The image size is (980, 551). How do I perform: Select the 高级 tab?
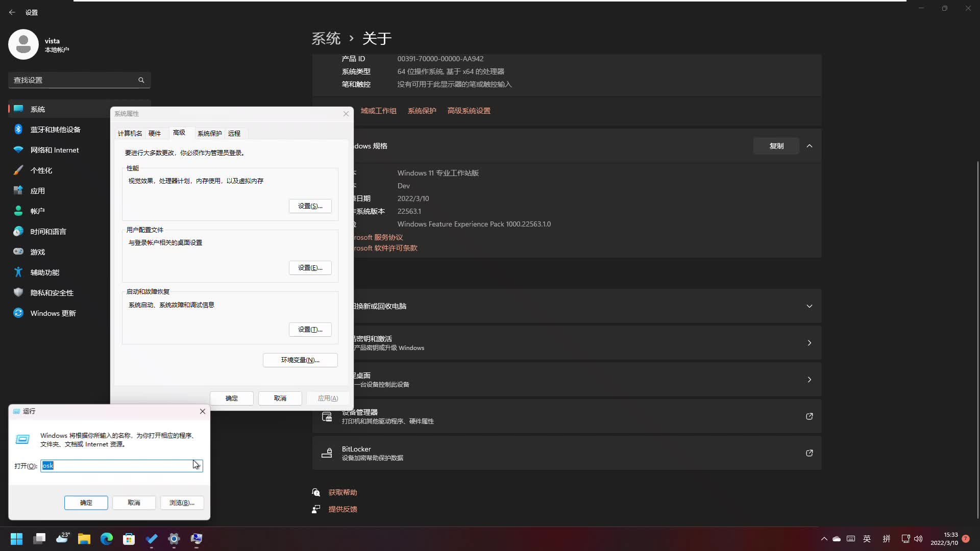click(179, 133)
